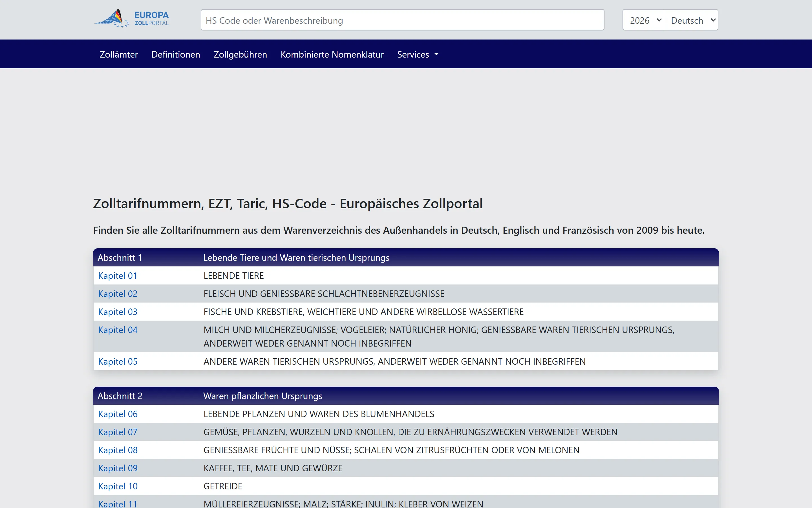The width and height of the screenshot is (812, 508).
Task: Expand the Services dropdown menu
Action: [x=418, y=54]
